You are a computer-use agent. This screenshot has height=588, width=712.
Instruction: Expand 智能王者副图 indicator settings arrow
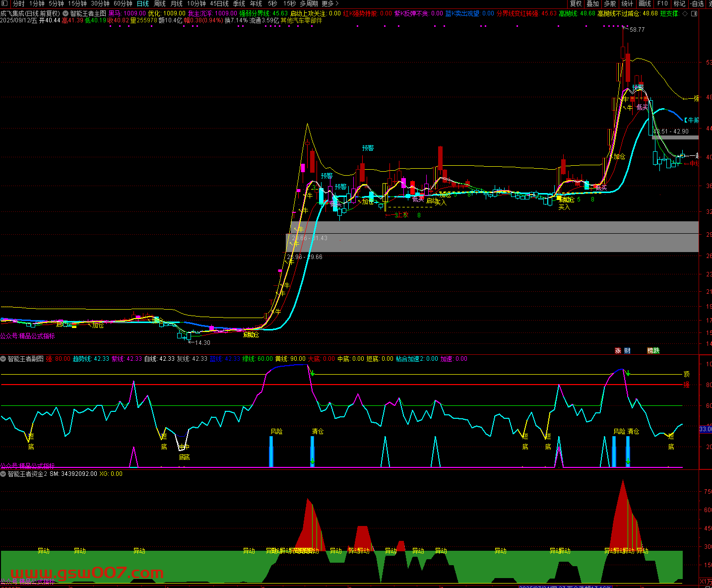coord(3,359)
